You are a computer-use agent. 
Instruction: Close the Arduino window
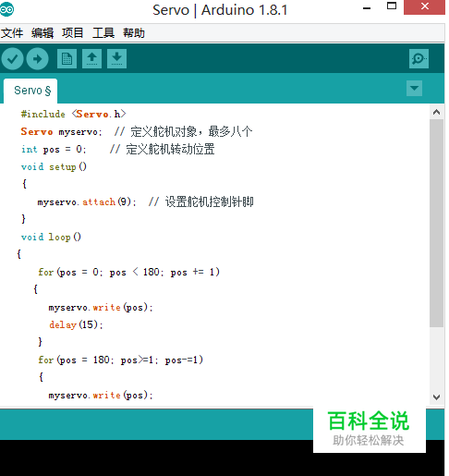[425, 6]
